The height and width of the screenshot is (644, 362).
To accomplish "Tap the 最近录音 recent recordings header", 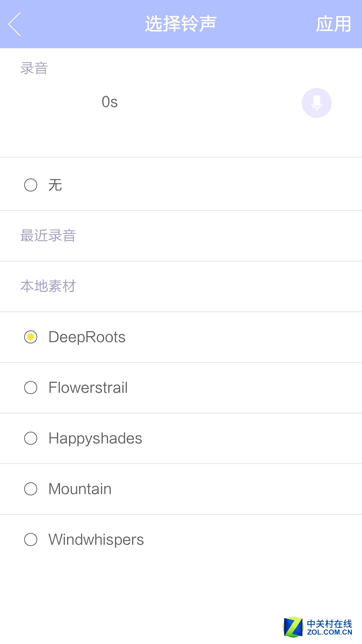I will 48,236.
